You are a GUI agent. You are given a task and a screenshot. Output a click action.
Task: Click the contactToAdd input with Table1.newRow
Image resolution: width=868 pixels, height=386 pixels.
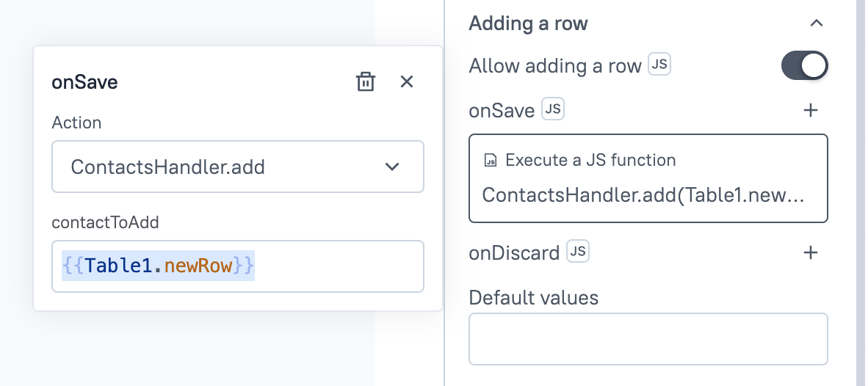pos(237,266)
